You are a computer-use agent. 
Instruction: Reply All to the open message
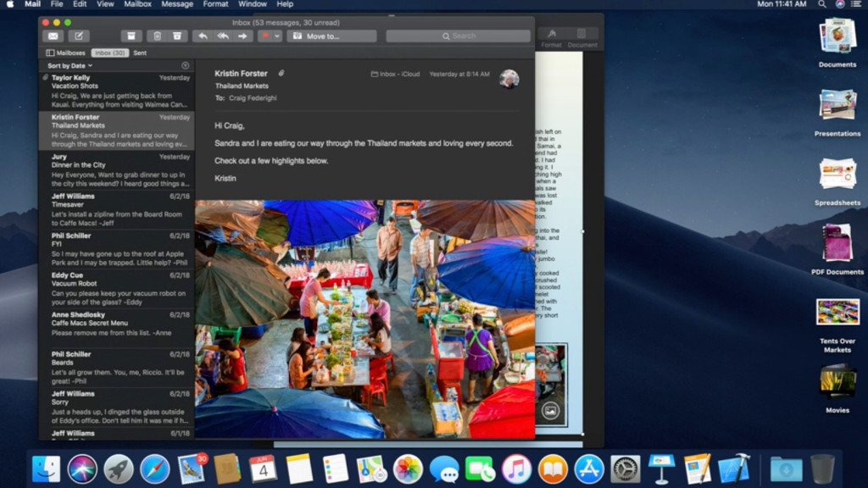221,36
